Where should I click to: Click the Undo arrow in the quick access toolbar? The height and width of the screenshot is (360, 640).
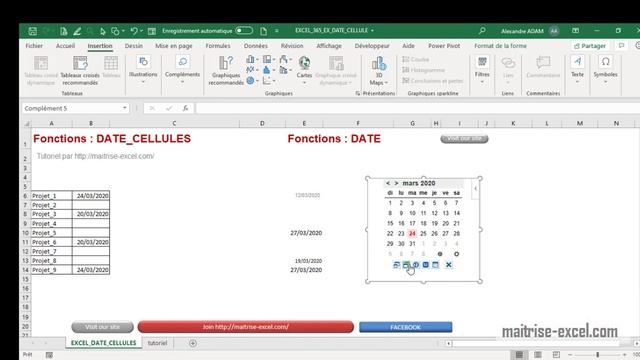pos(134,31)
